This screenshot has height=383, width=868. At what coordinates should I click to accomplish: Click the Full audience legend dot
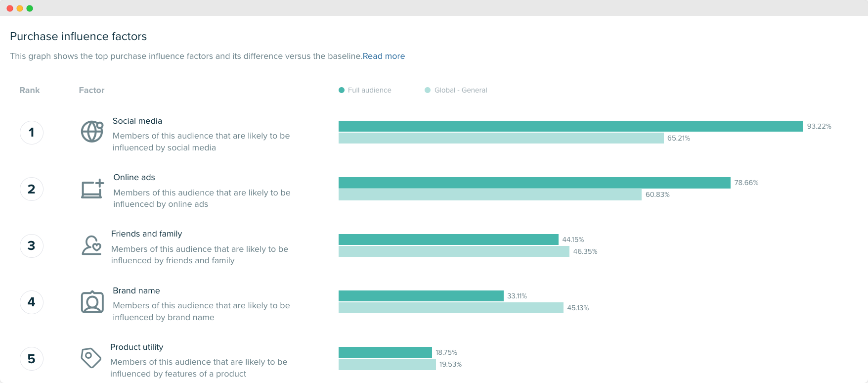tap(341, 90)
